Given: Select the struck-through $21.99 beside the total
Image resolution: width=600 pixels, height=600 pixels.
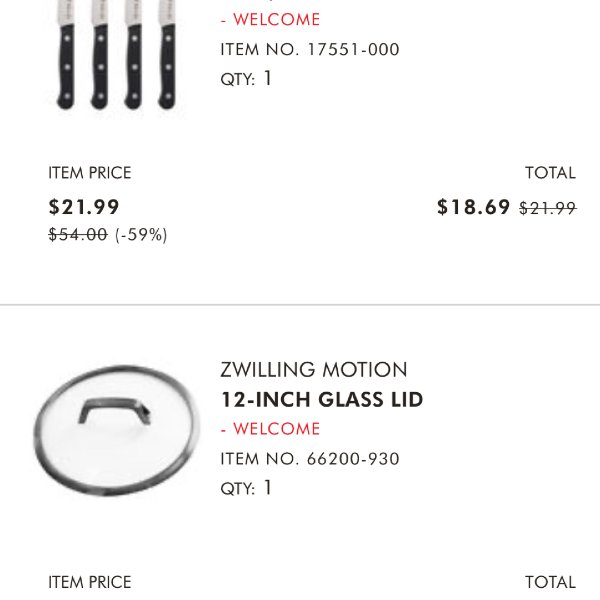Looking at the screenshot, I should coord(548,208).
